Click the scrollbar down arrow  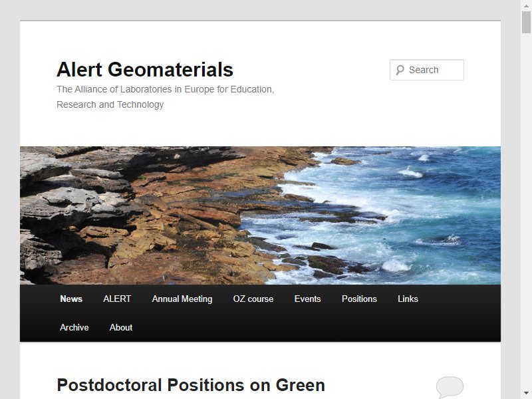click(x=526, y=393)
